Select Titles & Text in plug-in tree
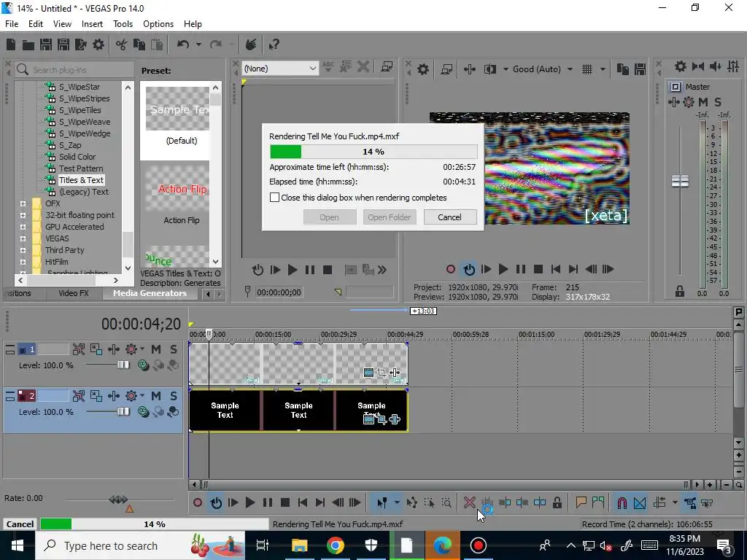The height and width of the screenshot is (560, 747). pyautogui.click(x=81, y=180)
